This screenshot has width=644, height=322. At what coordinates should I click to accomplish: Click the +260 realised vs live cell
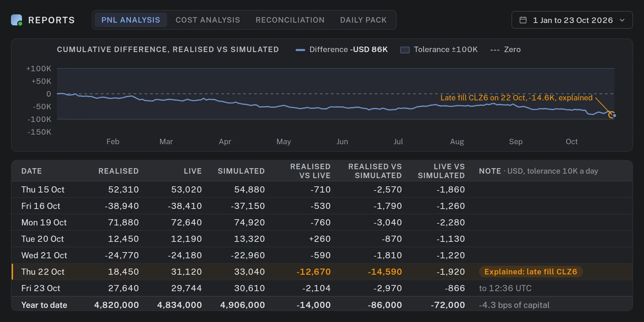coord(320,239)
